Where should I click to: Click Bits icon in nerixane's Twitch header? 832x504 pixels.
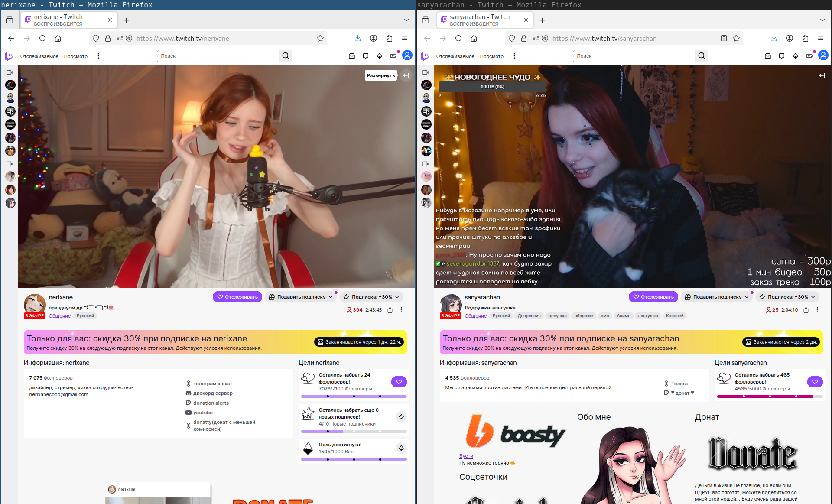coord(380,56)
